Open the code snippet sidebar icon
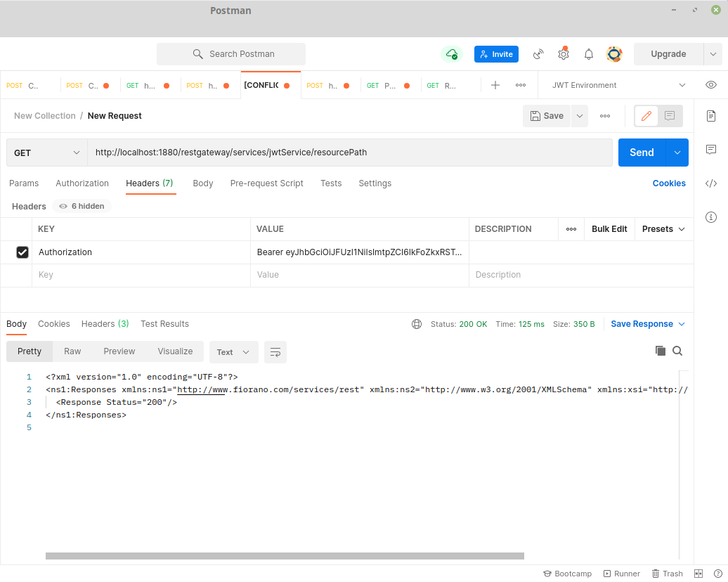This screenshot has width=728, height=582. click(x=711, y=183)
